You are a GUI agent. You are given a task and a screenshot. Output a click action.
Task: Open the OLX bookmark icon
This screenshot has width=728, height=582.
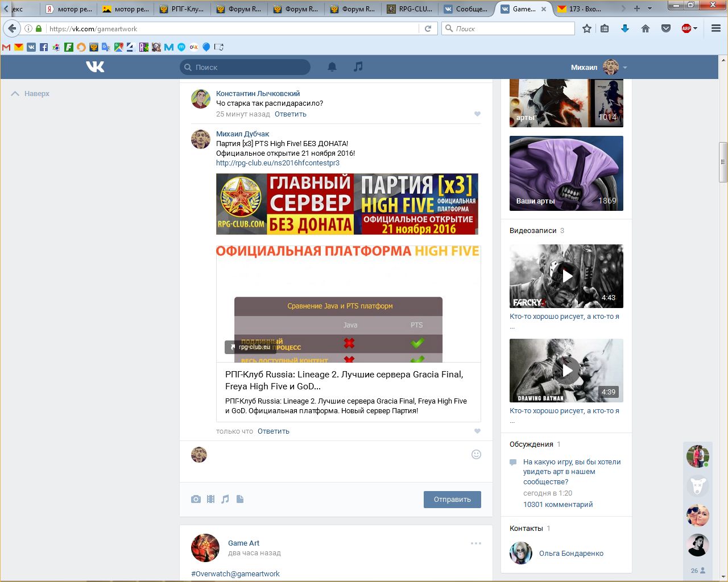pos(194,47)
